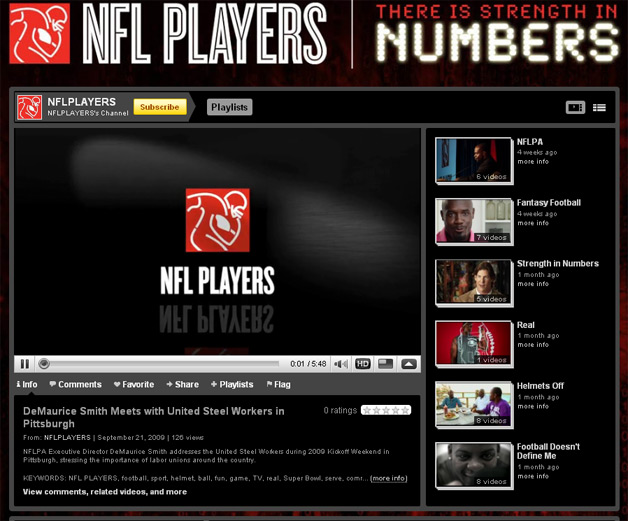Screen dimensions: 628x521
Task: Click the NFLPLAYERS uploader link in From line
Action: 67,437
